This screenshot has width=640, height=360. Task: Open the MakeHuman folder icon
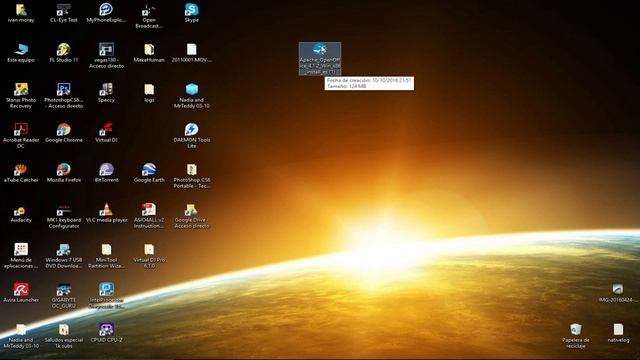(x=149, y=50)
